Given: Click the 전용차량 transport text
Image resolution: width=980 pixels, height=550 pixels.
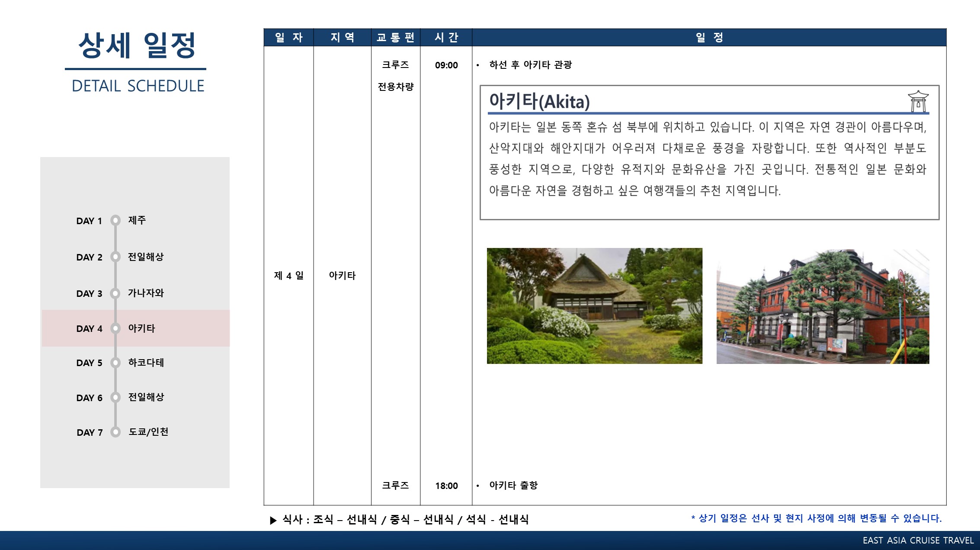Looking at the screenshot, I should click(x=396, y=87).
